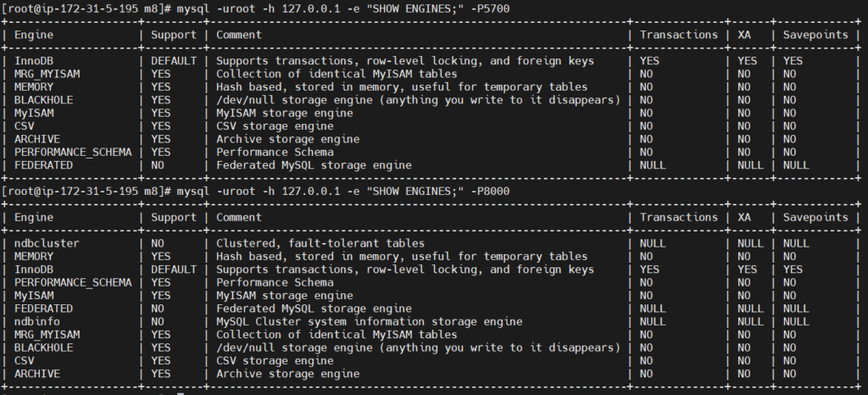Click InnoDB in the first table

point(34,61)
